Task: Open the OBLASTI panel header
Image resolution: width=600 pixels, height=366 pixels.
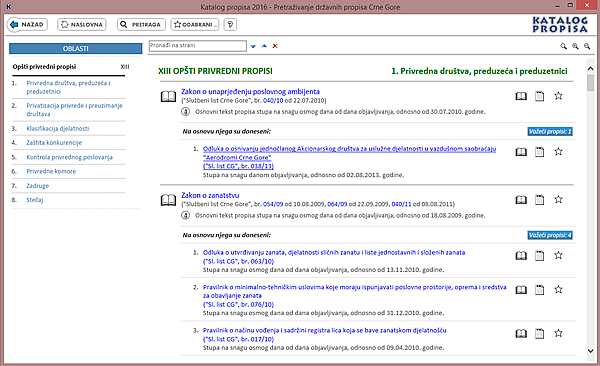Action: tap(75, 49)
